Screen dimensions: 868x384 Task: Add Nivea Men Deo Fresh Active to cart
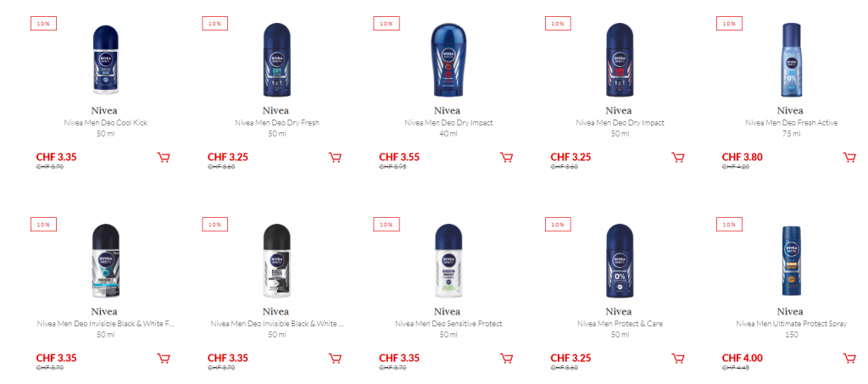[x=849, y=158]
